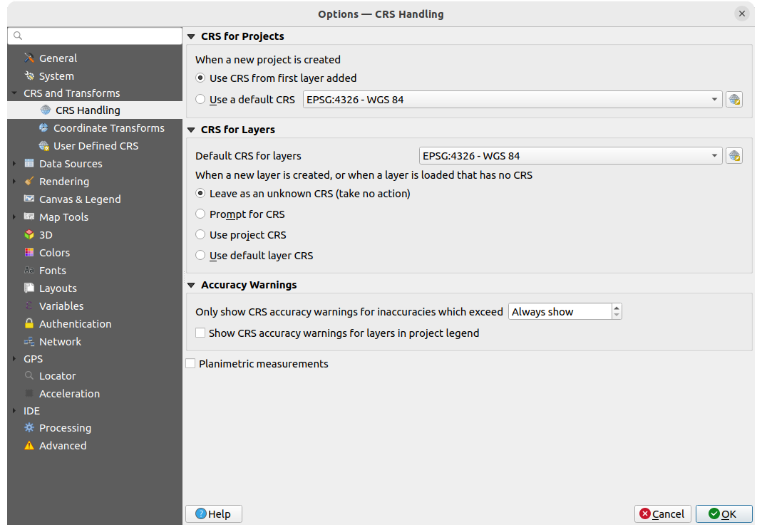Click the System gear icon in sidebar
The image size is (762, 532).
click(29, 76)
